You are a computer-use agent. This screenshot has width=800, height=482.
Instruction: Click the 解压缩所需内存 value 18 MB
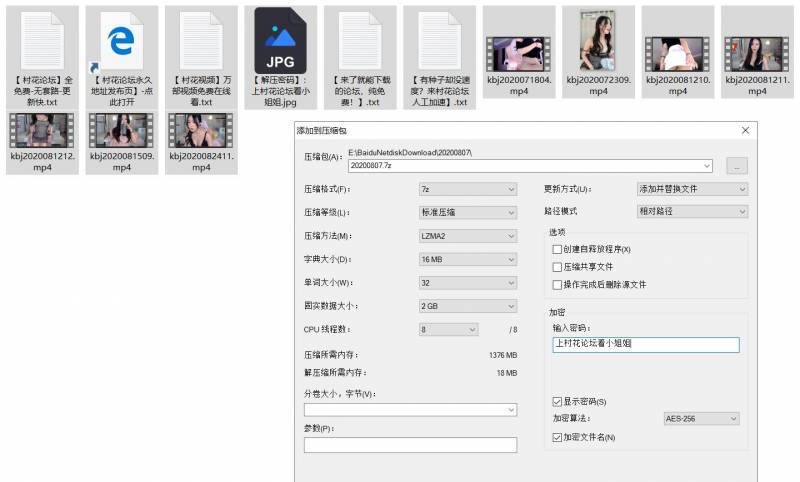(x=507, y=373)
